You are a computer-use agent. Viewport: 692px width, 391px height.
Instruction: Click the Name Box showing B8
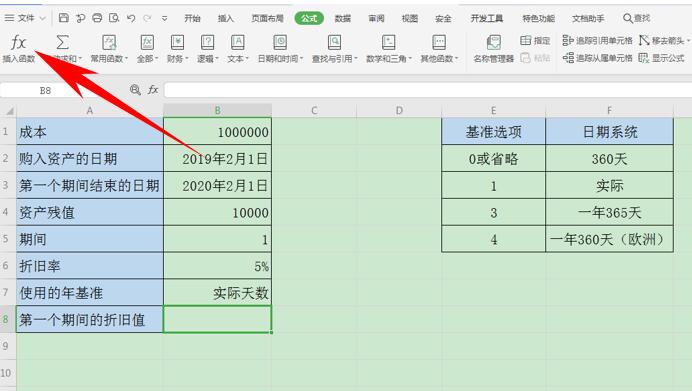[45, 90]
